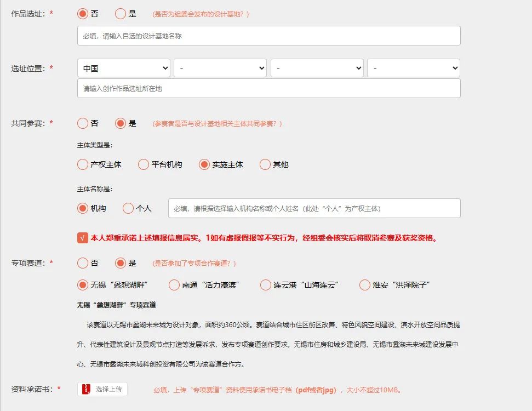This screenshot has height=411, width=532.
Task: Select 个人 for subject name type
Action: coord(128,208)
